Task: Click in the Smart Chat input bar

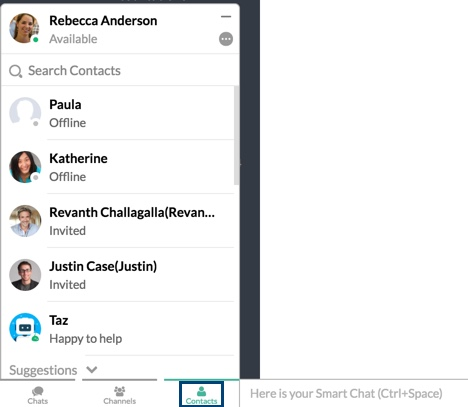Action: tap(354, 393)
